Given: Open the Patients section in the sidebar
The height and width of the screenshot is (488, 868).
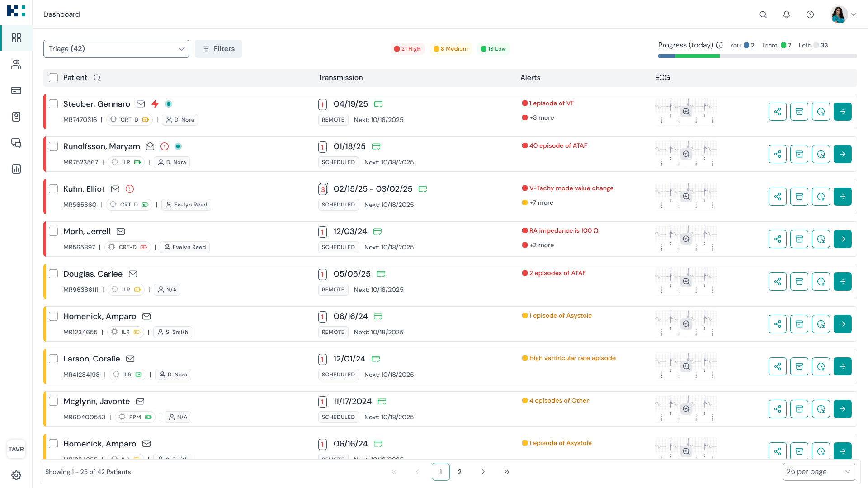Looking at the screenshot, I should pyautogui.click(x=16, y=64).
